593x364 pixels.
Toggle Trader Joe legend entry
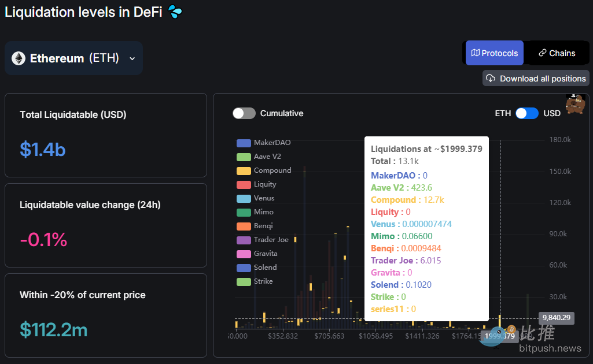click(x=271, y=240)
